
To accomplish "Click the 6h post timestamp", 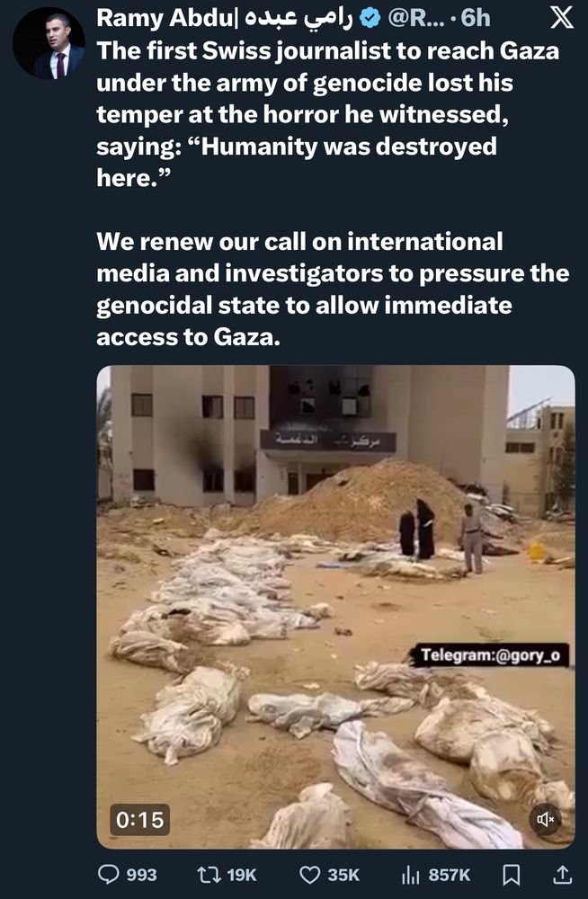I will pyautogui.click(x=476, y=19).
